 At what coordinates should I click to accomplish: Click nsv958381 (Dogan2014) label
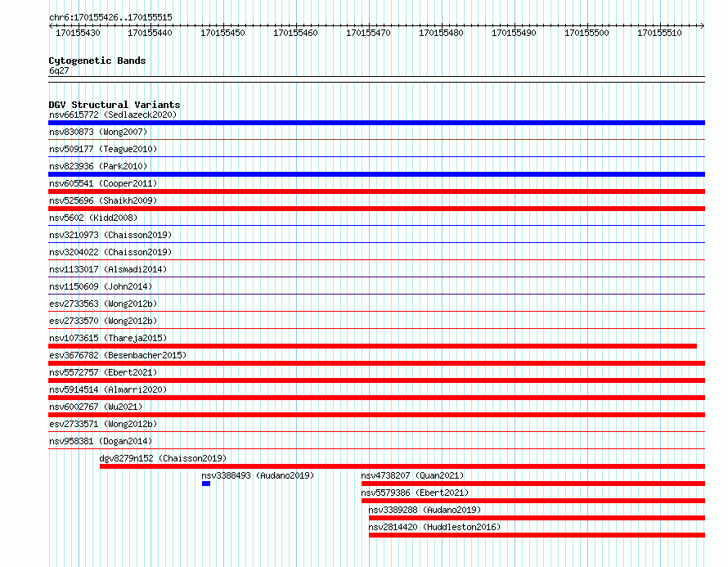[x=101, y=441]
